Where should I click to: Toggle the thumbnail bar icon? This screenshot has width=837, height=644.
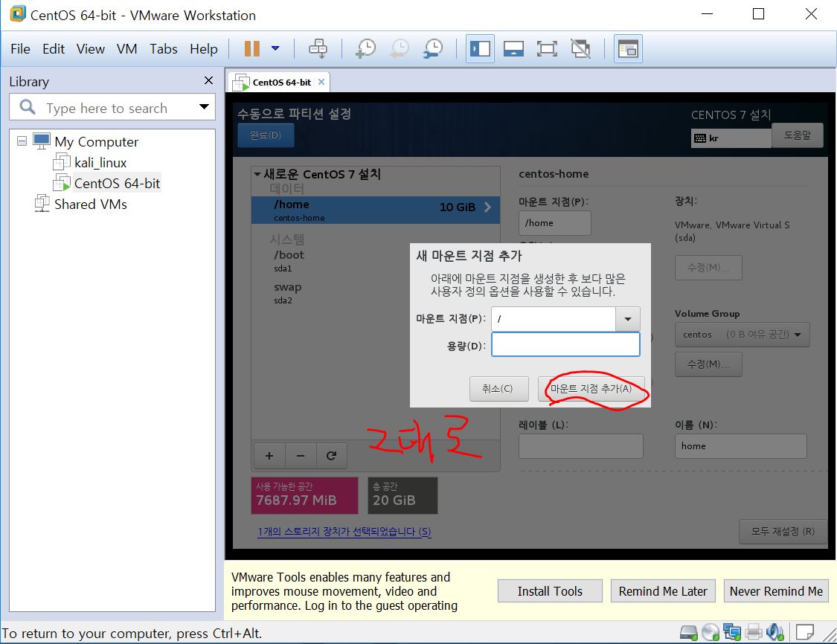point(513,48)
